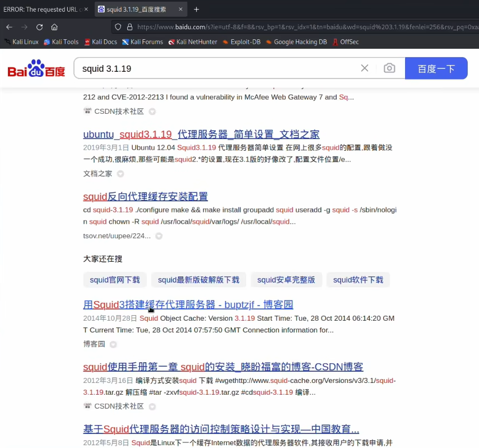The width and height of the screenshot is (479, 448).
Task: Open the Kali Docs bookmark
Action: [101, 42]
